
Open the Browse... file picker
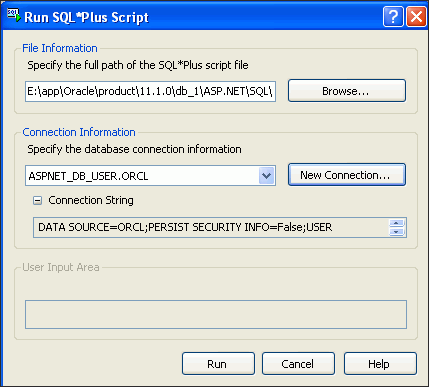tap(347, 91)
